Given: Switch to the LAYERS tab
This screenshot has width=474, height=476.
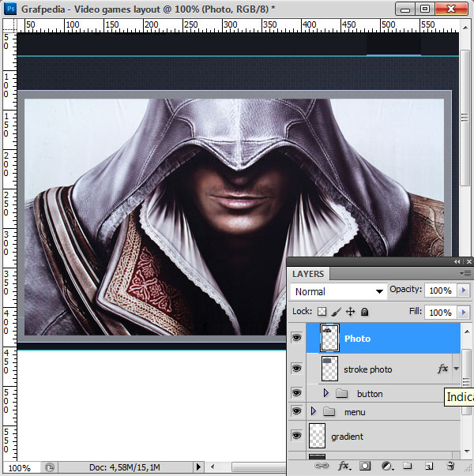Looking at the screenshot, I should (x=308, y=274).
